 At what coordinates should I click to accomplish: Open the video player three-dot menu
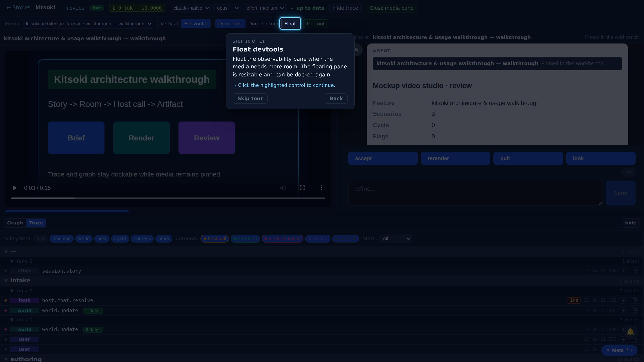[x=322, y=188]
